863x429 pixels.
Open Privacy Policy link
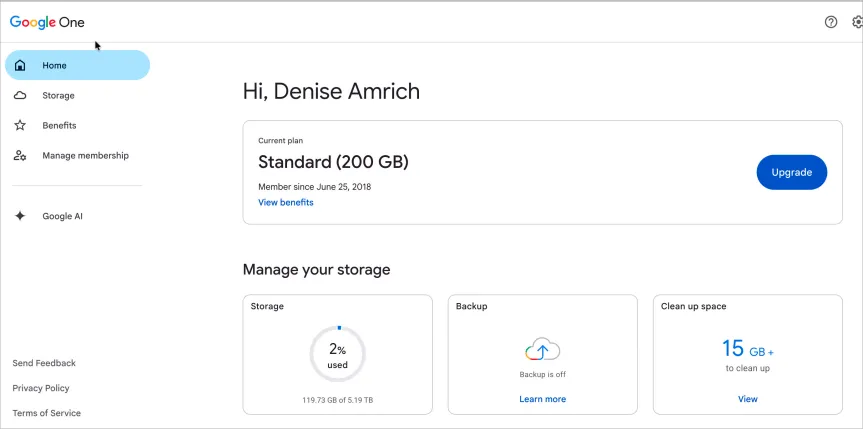click(41, 388)
